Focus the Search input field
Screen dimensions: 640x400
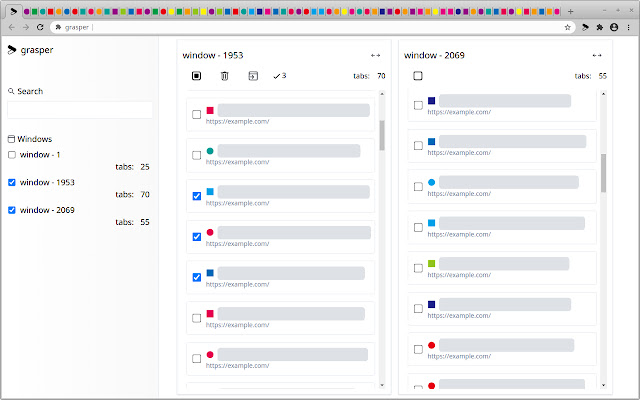click(80, 110)
